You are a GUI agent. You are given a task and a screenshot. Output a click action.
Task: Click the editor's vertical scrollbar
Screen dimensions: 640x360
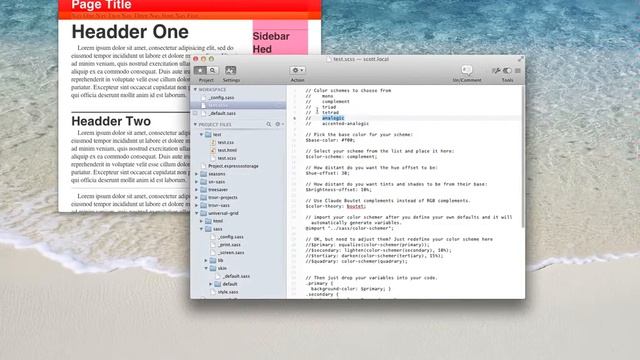[x=522, y=157]
